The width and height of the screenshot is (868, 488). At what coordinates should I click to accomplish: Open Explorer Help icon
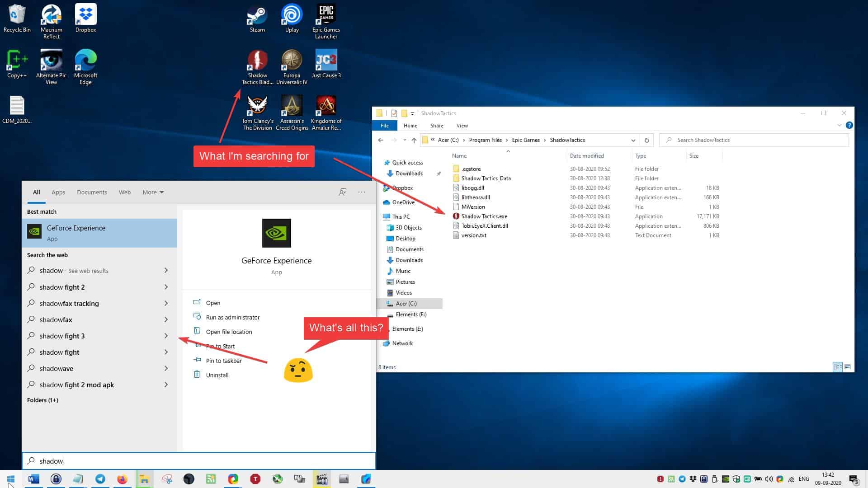849,125
